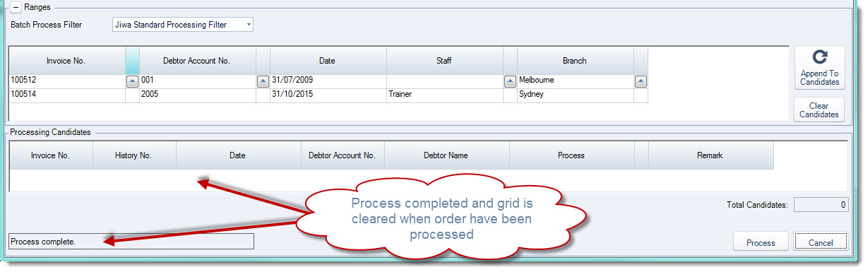Click Invoice No. header in Ranges grid
Image resolution: width=868 pixels, height=272 pixels.
coord(67,61)
